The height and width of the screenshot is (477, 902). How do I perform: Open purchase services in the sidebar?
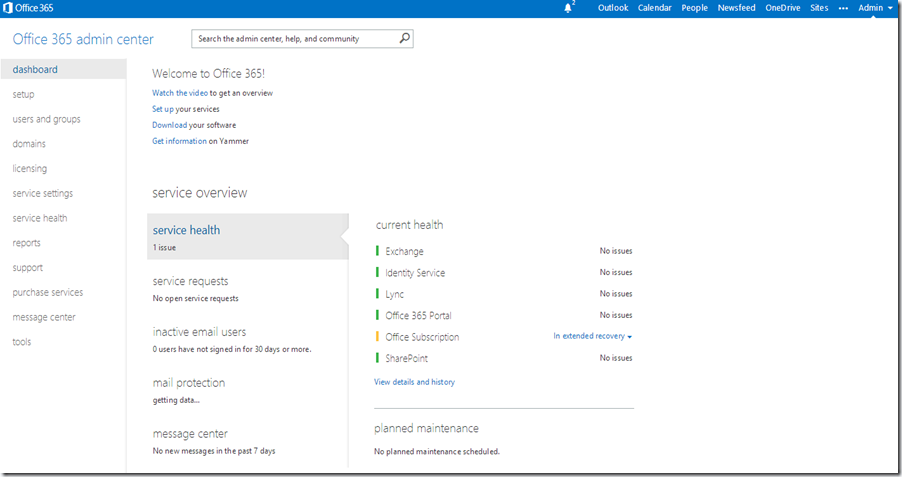point(48,292)
